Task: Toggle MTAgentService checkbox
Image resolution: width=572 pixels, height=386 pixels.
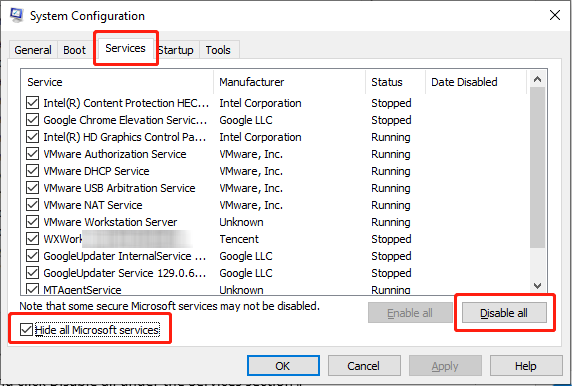Action: click(x=32, y=289)
